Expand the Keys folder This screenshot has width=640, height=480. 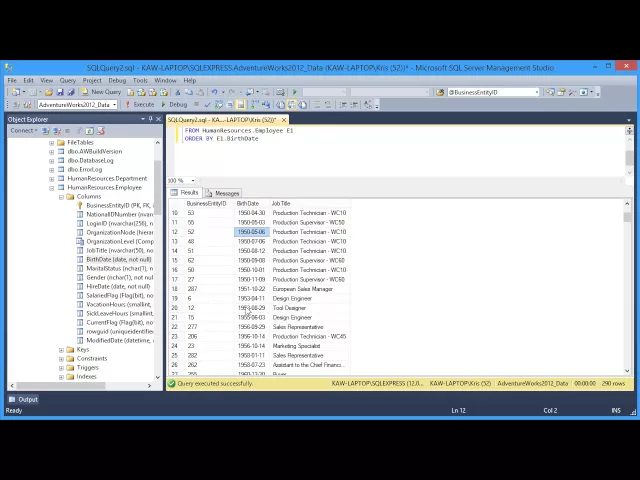[61, 350]
